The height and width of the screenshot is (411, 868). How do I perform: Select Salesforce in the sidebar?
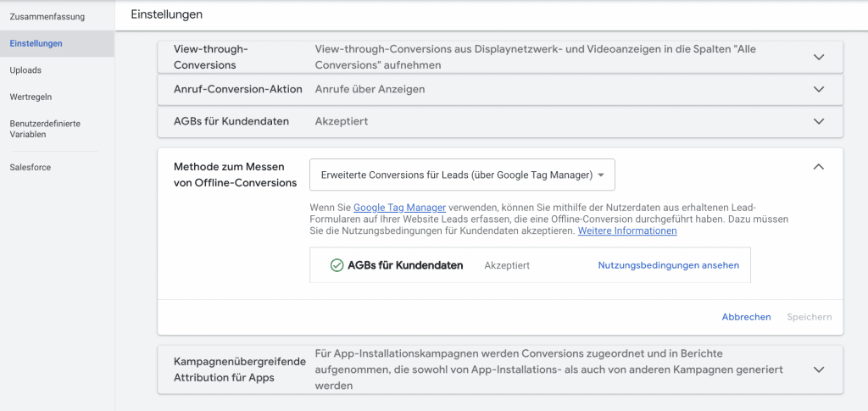pyautogui.click(x=31, y=167)
